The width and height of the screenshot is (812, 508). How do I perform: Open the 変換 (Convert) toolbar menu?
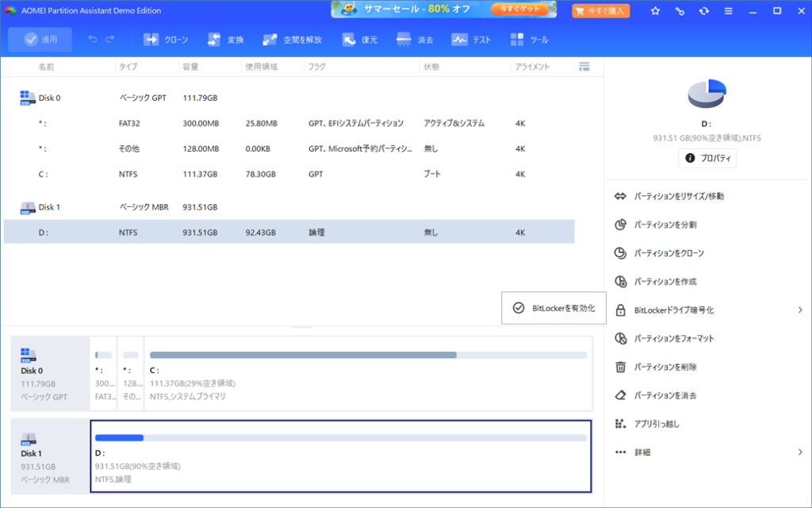point(226,40)
